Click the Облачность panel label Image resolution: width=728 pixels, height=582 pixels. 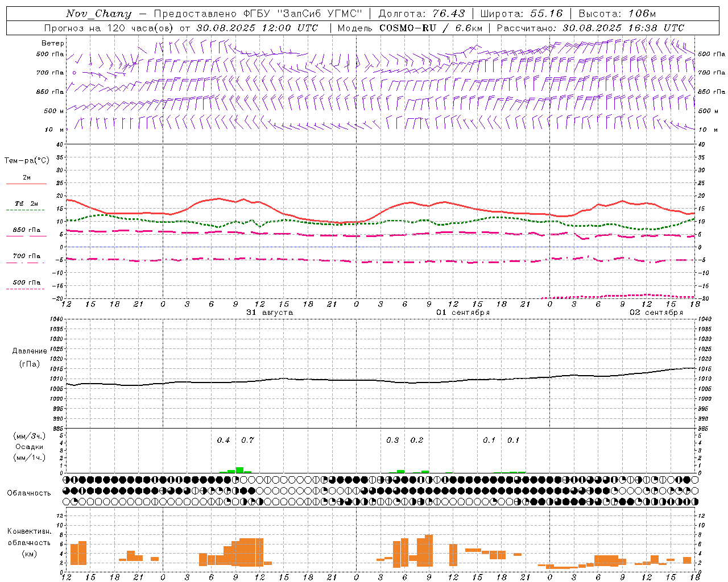(x=29, y=493)
